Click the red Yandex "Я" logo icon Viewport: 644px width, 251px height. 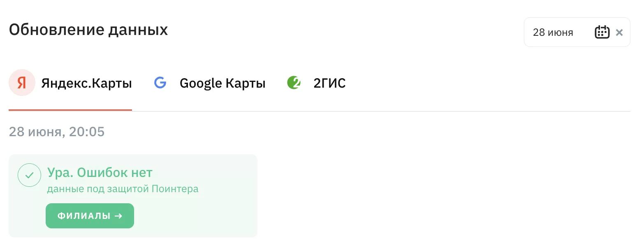22,83
